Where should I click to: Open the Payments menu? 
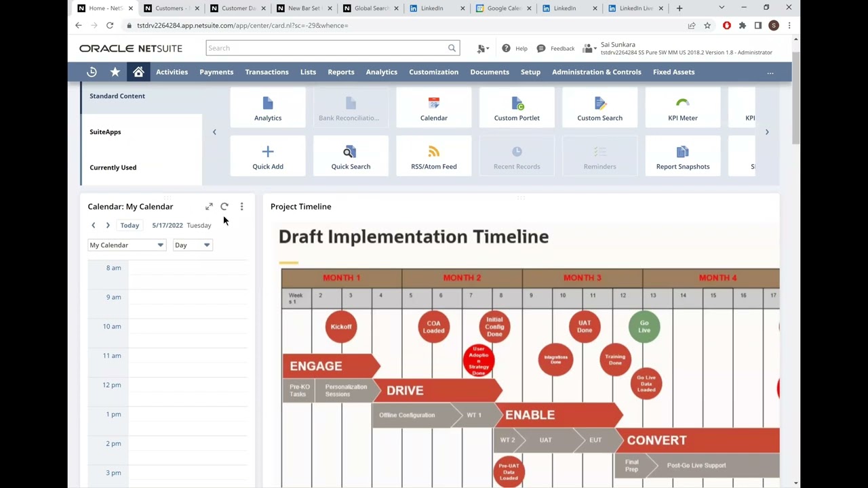pos(216,72)
